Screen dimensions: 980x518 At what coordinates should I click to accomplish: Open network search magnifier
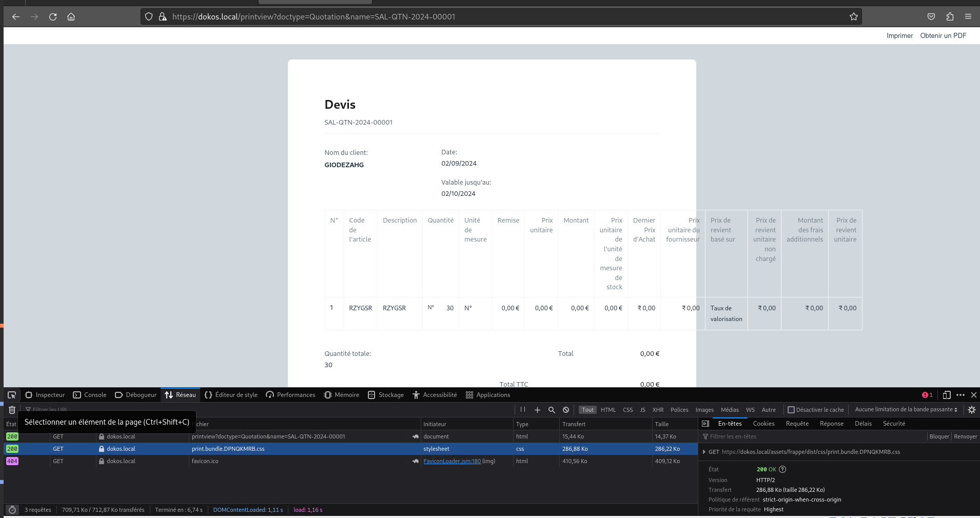552,410
